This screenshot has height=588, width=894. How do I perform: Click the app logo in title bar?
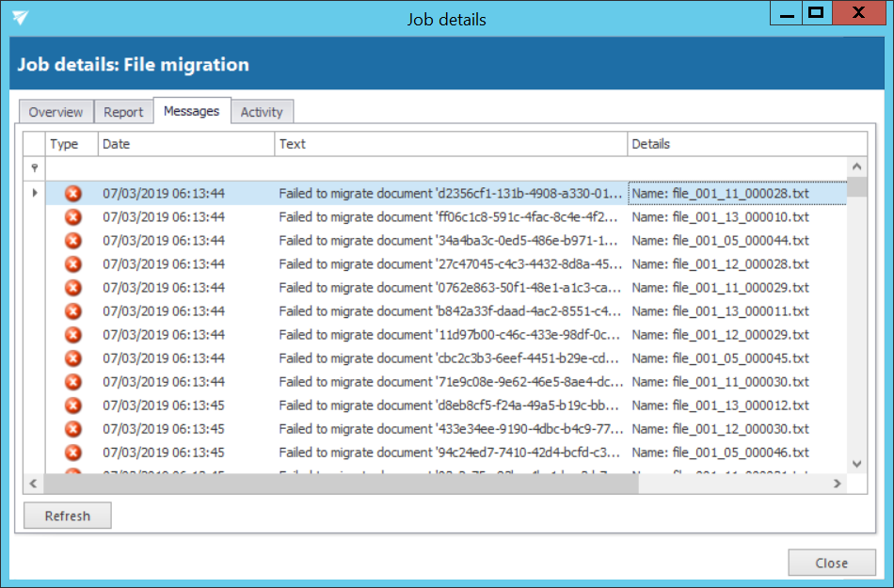20,18
